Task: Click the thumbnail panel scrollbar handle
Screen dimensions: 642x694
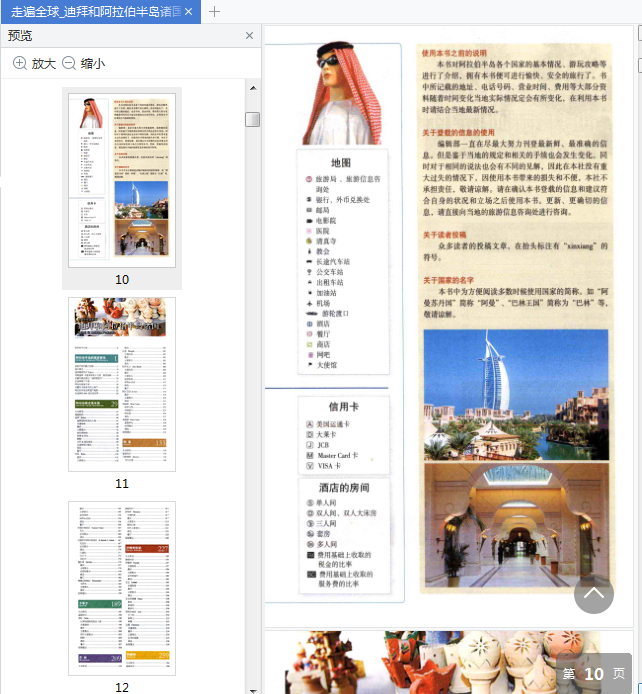Action: point(253,119)
